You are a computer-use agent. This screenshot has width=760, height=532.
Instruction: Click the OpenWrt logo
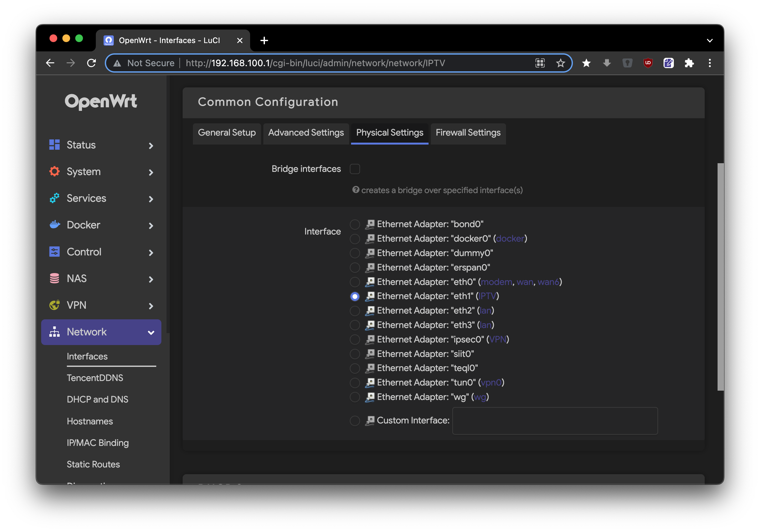pos(101,101)
